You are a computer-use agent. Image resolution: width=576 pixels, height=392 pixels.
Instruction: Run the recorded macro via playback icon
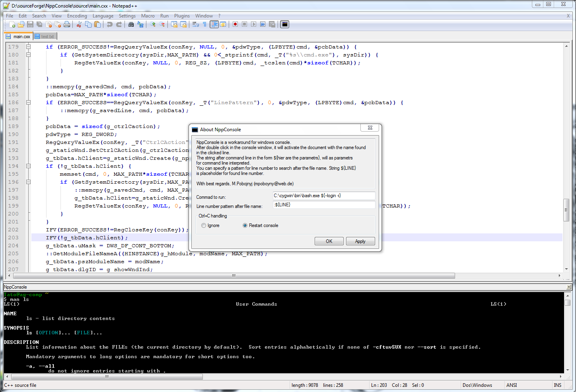(x=254, y=24)
